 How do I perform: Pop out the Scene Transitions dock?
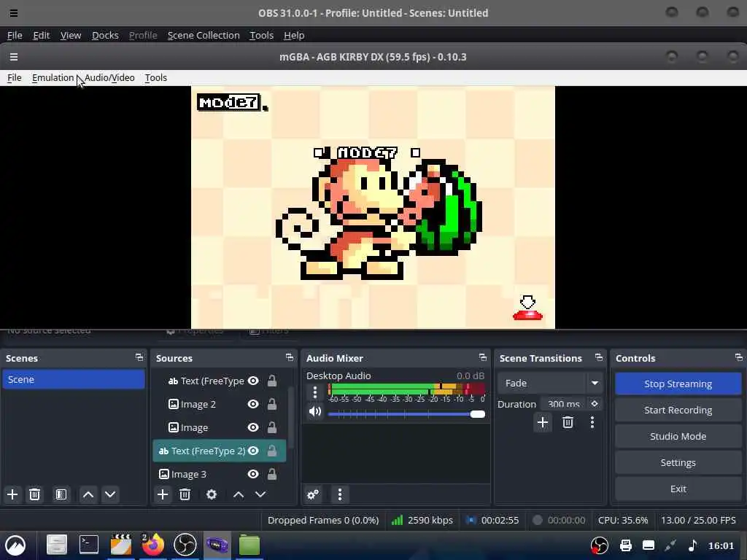point(599,357)
